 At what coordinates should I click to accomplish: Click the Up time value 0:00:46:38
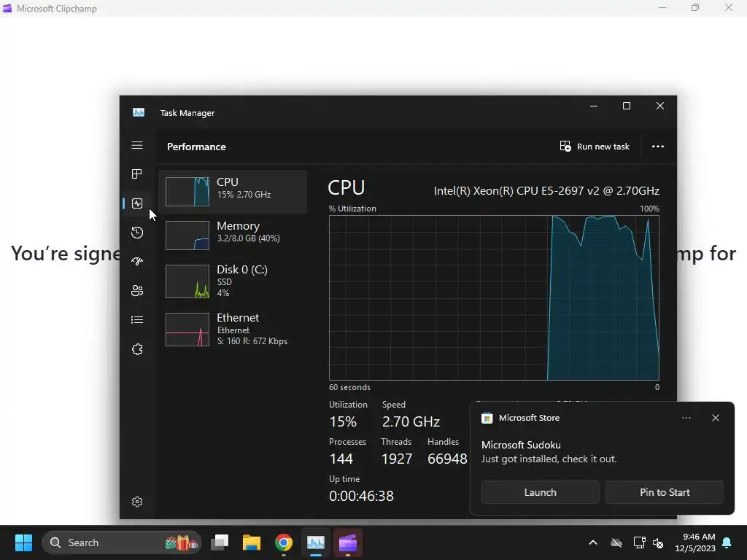(x=361, y=496)
